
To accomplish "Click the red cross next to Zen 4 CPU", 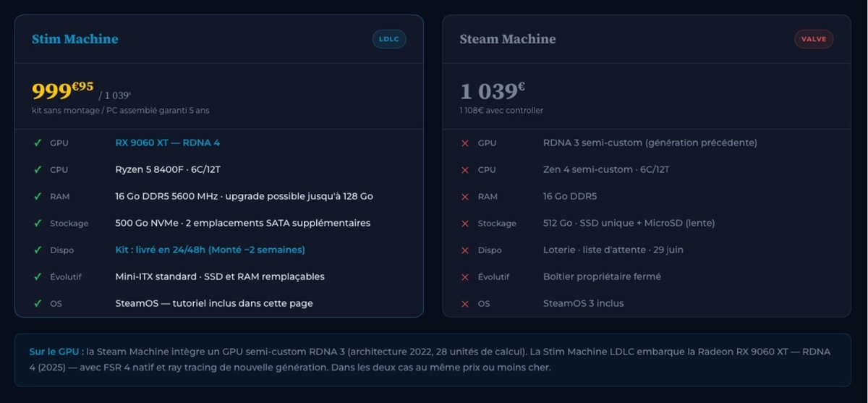I will (x=465, y=170).
